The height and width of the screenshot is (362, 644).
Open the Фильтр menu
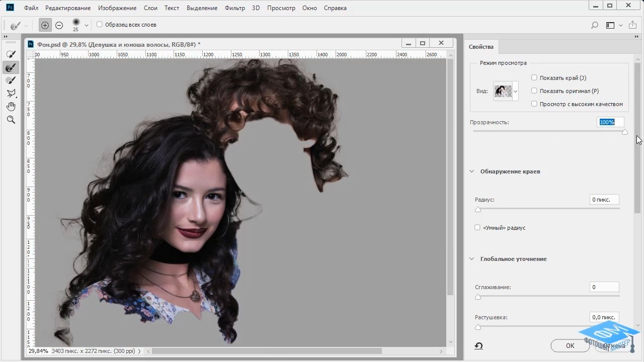[235, 8]
